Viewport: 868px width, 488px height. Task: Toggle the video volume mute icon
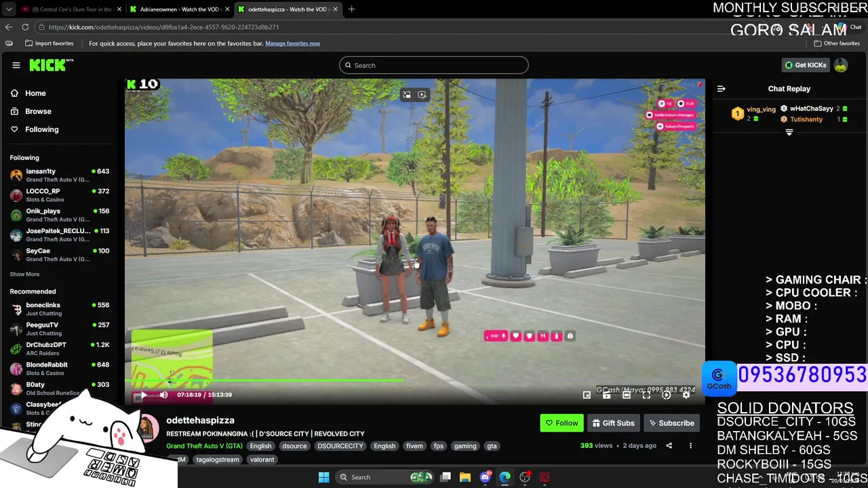[x=163, y=394]
